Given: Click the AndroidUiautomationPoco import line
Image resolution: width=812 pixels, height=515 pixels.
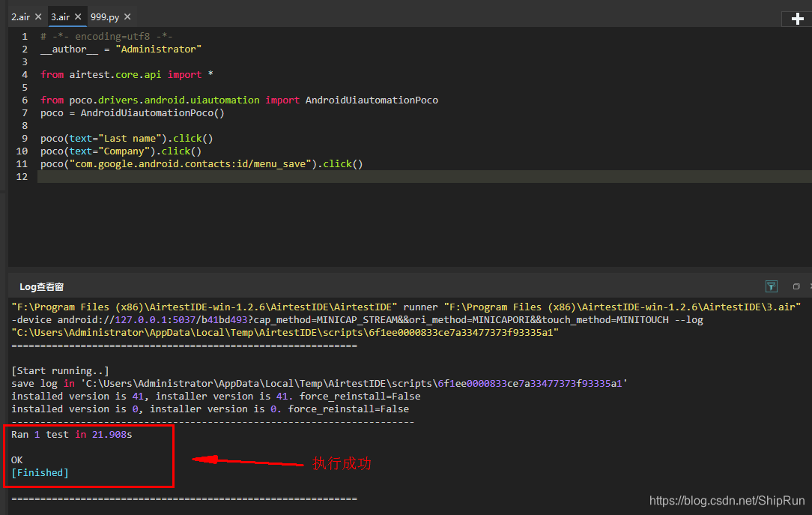Looking at the screenshot, I should point(239,100).
